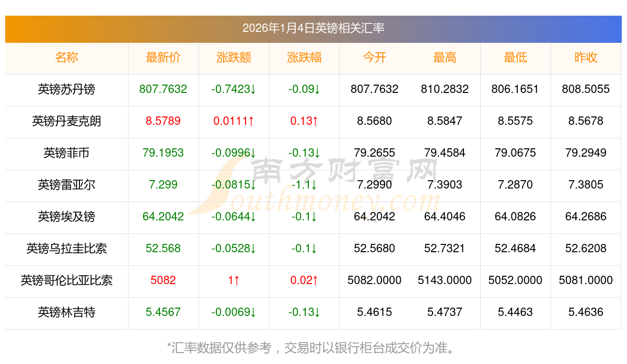This screenshot has height=364, width=627.
Task: Click the green 807.7632 latest price value
Action: click(163, 89)
